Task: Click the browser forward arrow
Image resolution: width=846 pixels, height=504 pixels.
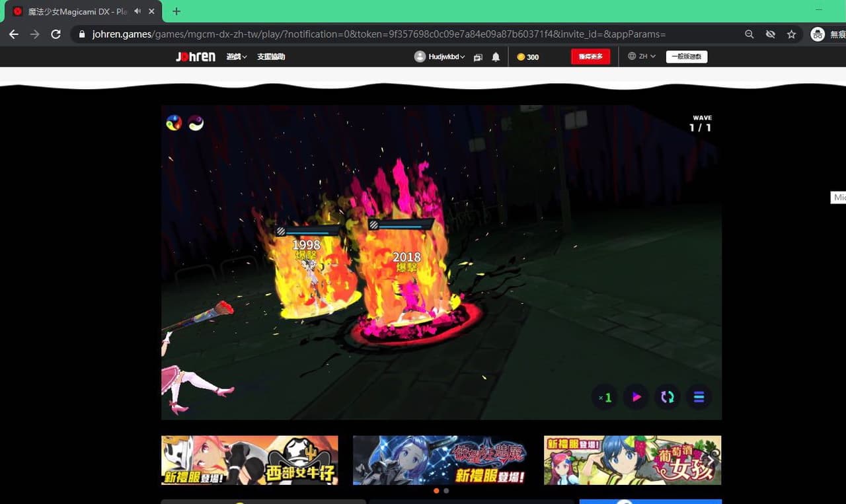Action: 35,34
